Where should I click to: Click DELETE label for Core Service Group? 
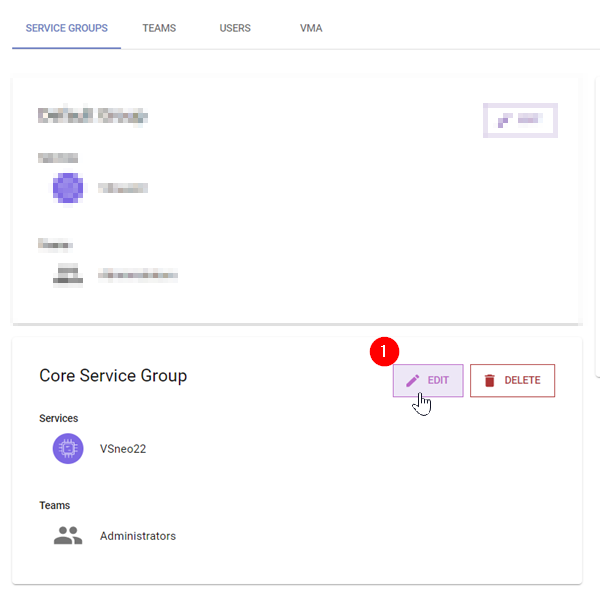pos(522,381)
